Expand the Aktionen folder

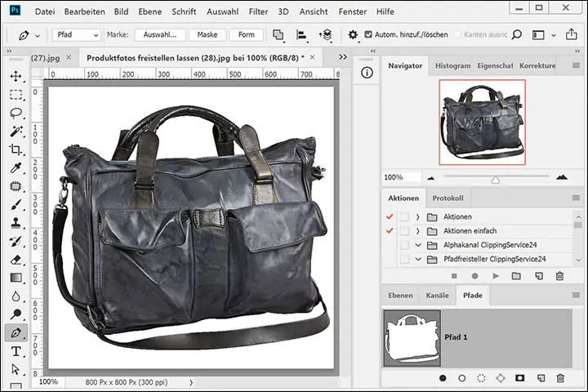(x=417, y=216)
